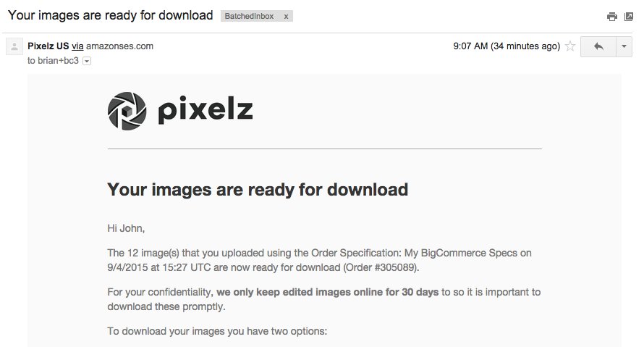Click the print all icon
Image resolution: width=644 pixels, height=347 pixels.
[612, 17]
